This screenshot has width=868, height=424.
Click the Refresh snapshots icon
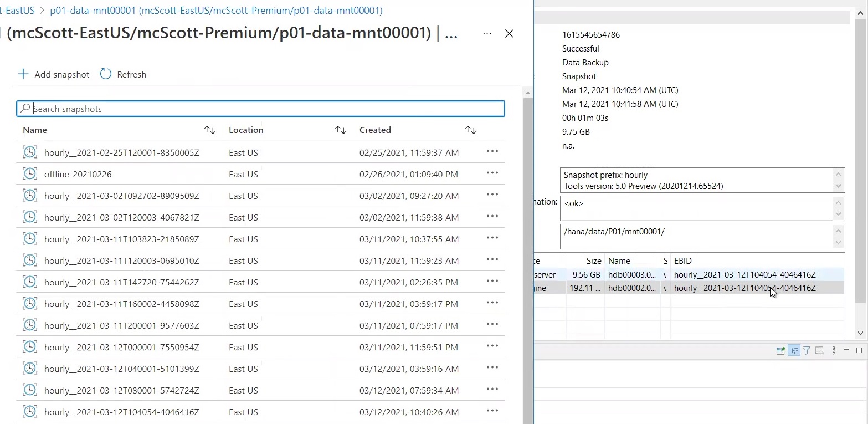coord(106,74)
